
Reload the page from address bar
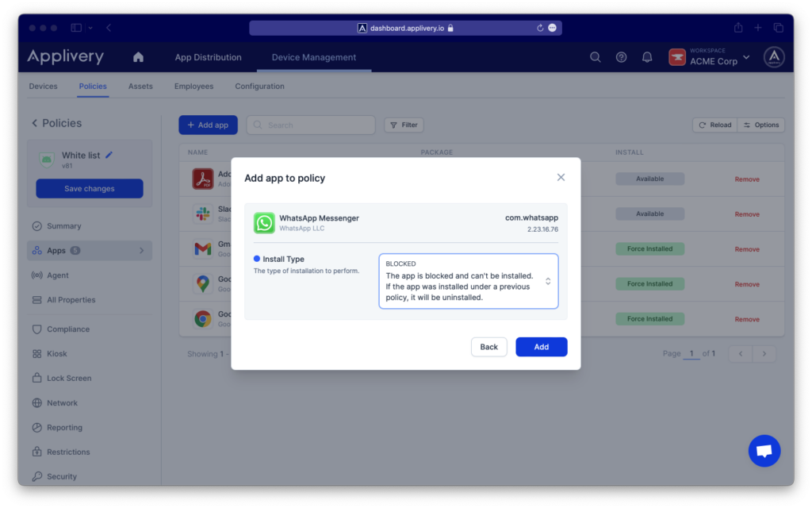coord(539,28)
